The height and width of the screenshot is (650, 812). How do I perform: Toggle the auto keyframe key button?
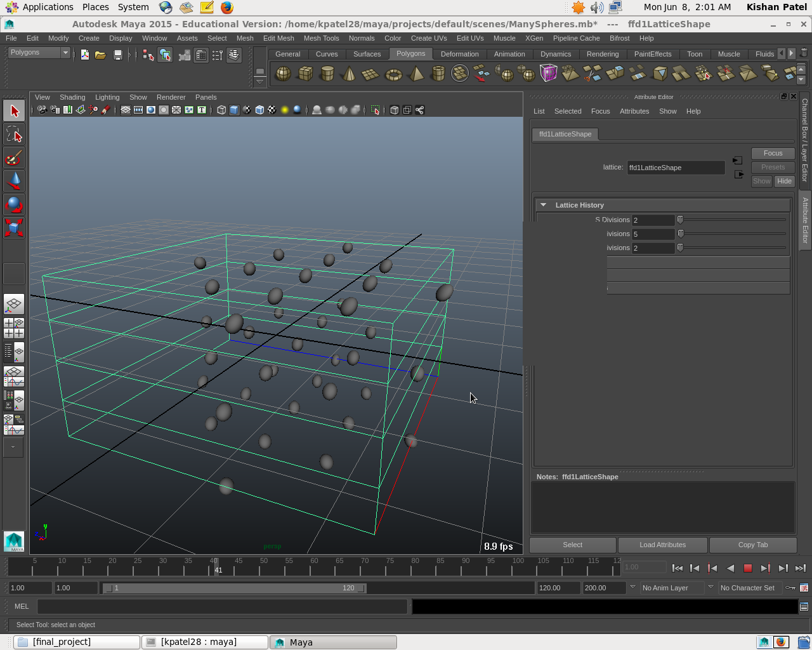790,588
